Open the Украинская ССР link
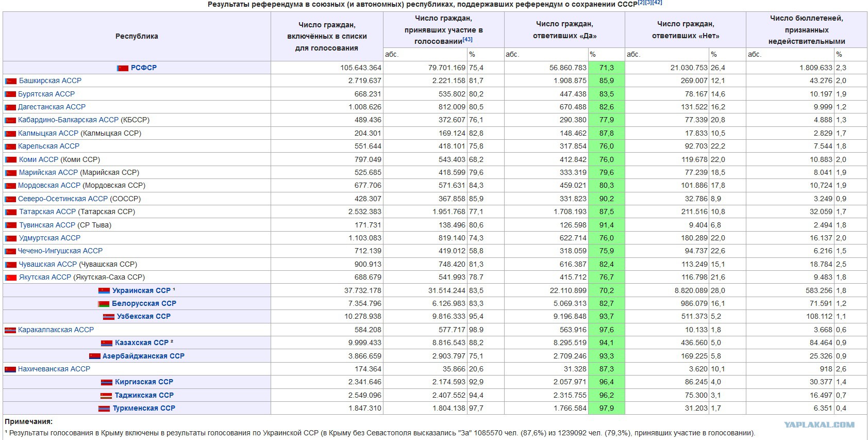868x440 pixels. 142,290
